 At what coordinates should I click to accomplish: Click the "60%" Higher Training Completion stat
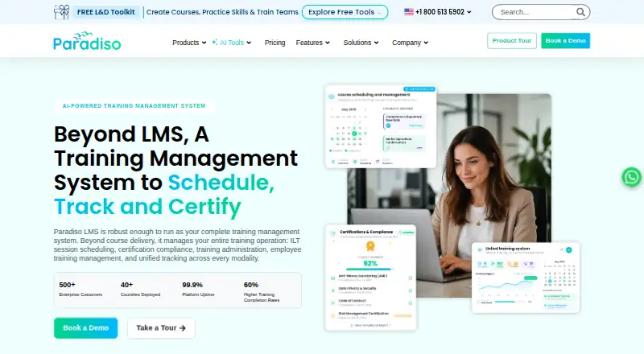(x=262, y=291)
